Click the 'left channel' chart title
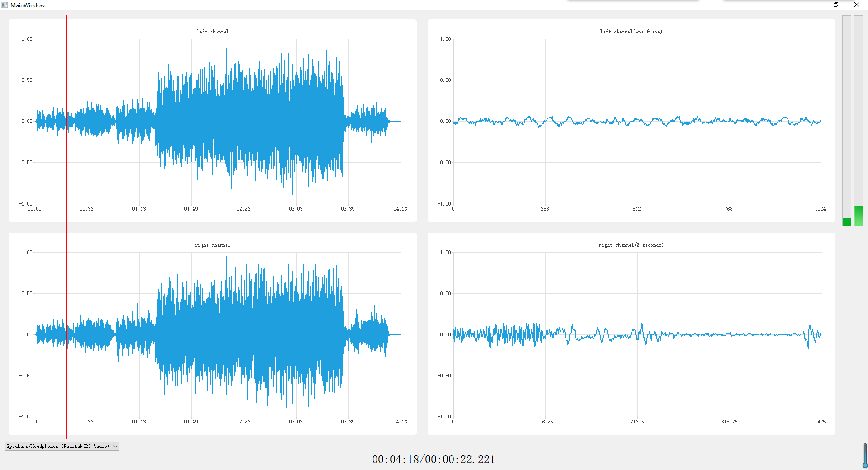Image resolution: width=868 pixels, height=470 pixels. pyautogui.click(x=212, y=32)
